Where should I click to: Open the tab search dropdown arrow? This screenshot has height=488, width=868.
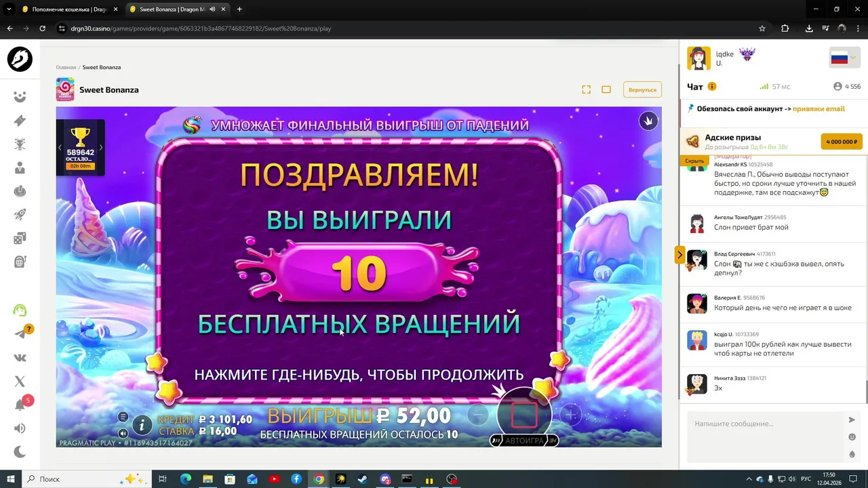pyautogui.click(x=9, y=9)
